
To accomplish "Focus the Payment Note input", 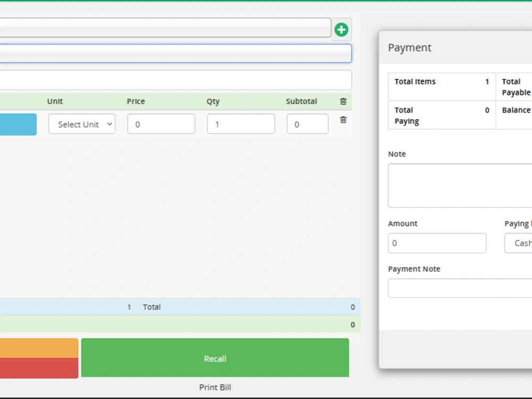I will [x=460, y=288].
